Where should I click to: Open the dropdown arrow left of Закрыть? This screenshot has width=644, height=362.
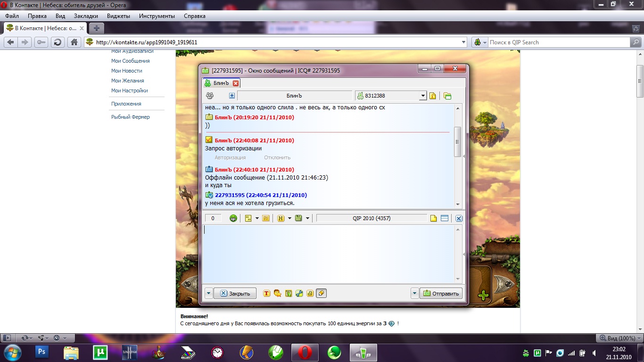pos(208,293)
